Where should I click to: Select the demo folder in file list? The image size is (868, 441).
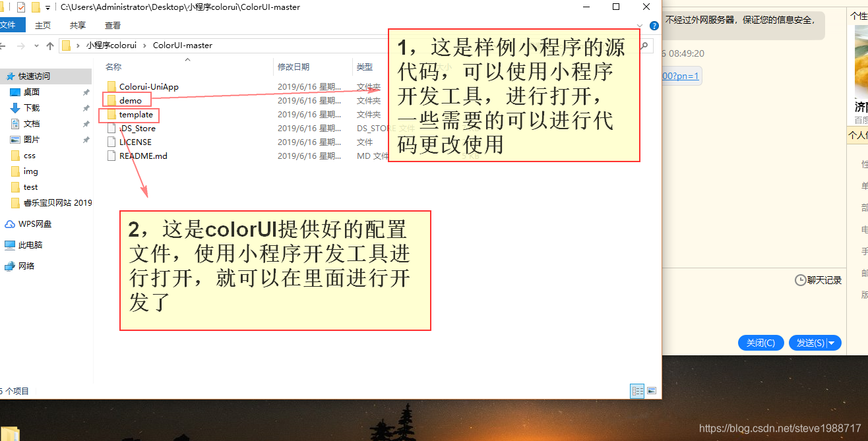click(131, 100)
